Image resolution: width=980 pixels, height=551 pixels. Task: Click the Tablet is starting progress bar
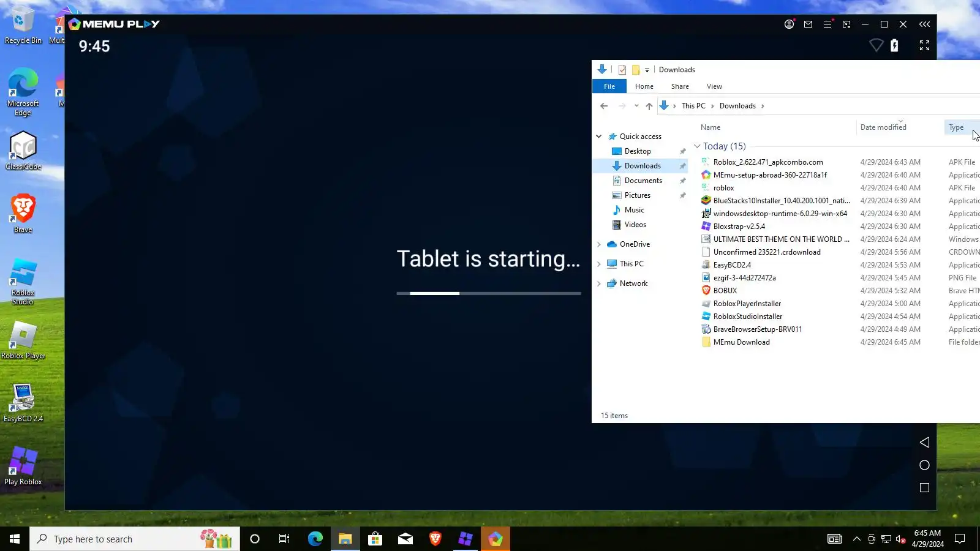(489, 293)
